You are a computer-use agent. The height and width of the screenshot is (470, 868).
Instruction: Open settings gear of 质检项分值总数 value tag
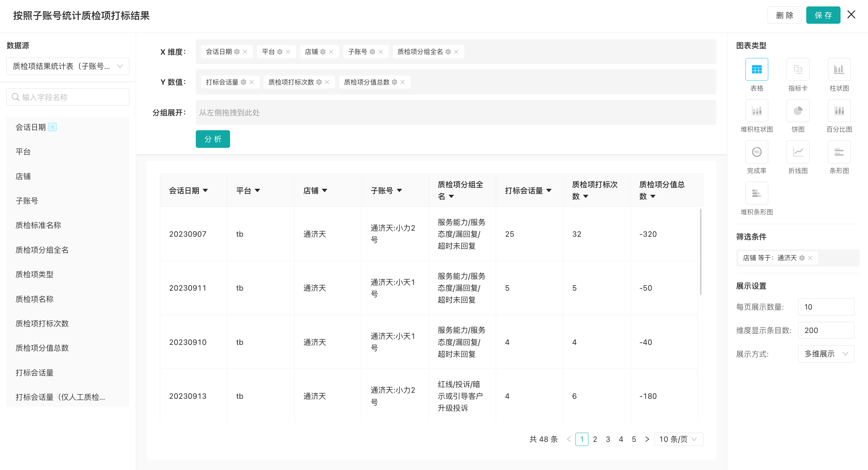tap(394, 82)
